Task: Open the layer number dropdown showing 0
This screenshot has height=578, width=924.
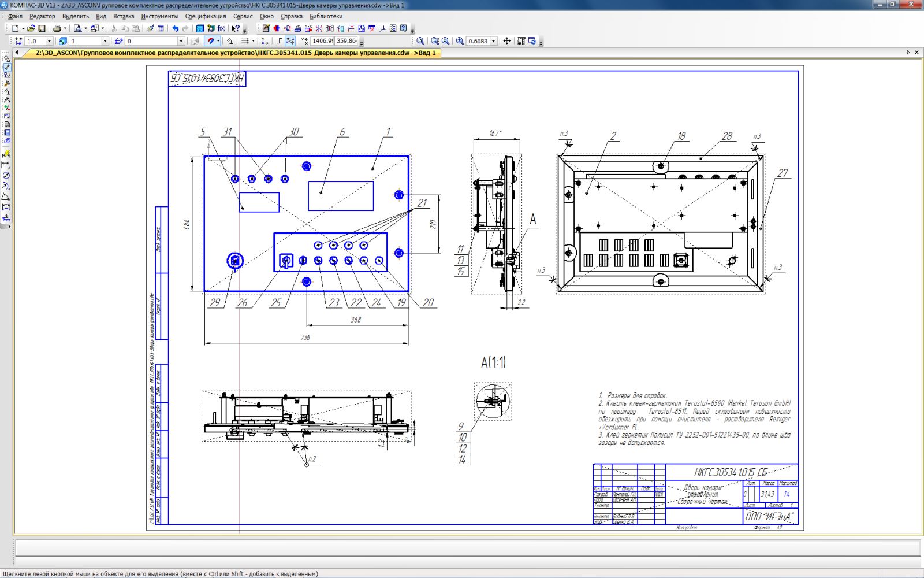Action: point(181,41)
